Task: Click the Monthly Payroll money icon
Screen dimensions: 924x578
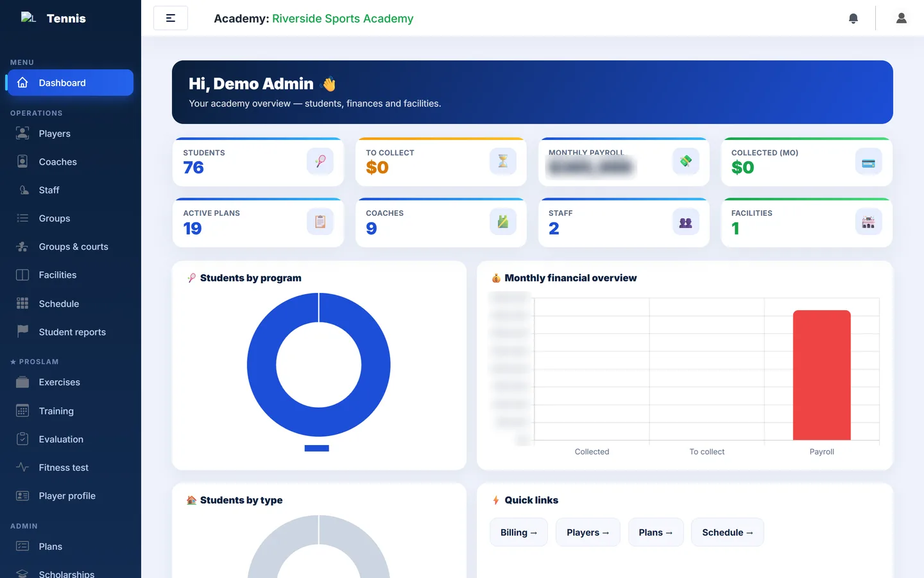Action: tap(686, 161)
